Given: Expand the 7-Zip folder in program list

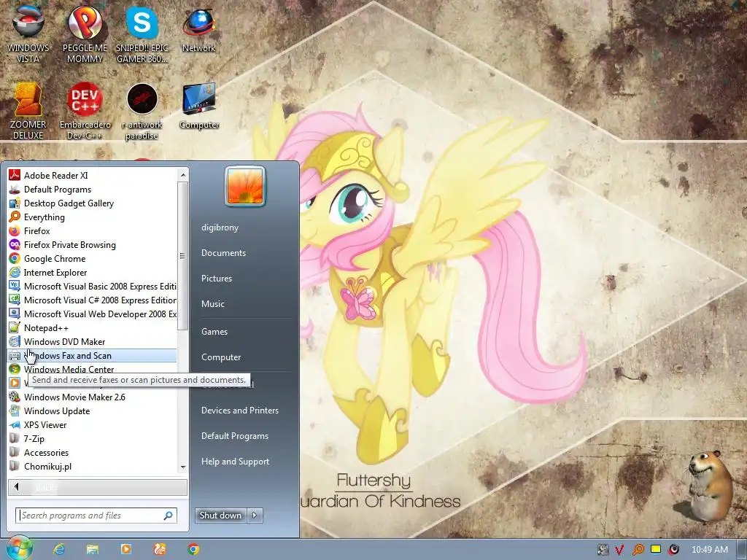Looking at the screenshot, I should (91, 438).
